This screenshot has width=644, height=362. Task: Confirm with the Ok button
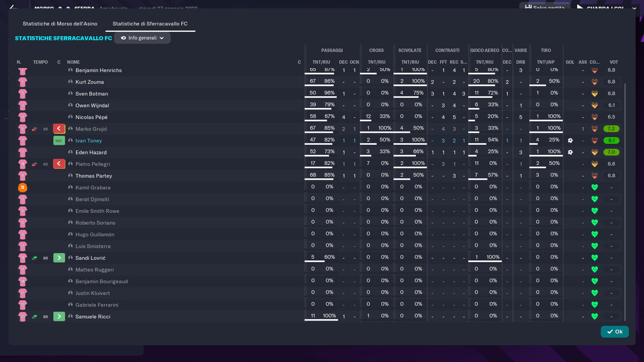point(614,332)
